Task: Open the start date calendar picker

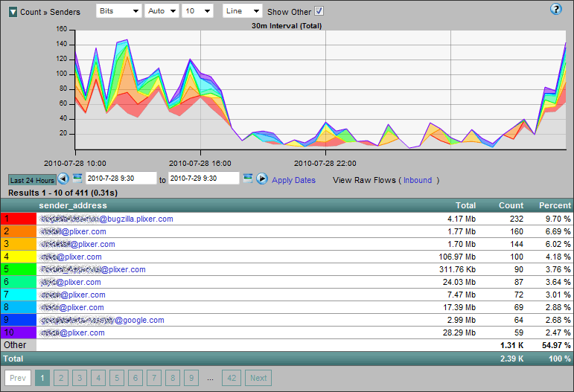Action: (77, 179)
